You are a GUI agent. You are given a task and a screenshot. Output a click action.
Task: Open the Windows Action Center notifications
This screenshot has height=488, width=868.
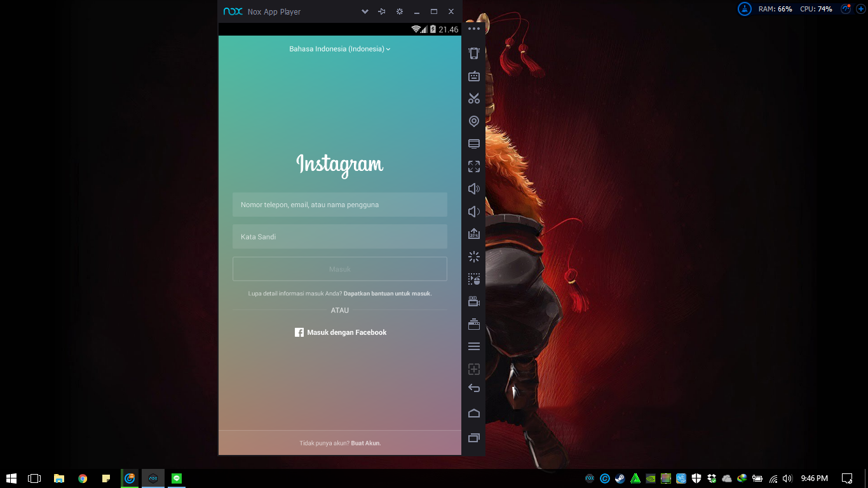pyautogui.click(x=847, y=478)
